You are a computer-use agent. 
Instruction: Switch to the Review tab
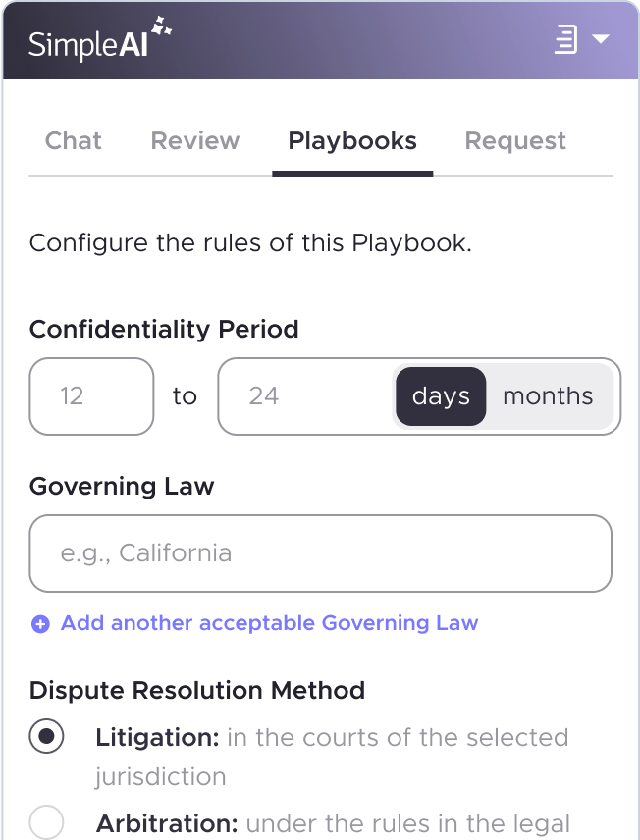pyautogui.click(x=194, y=140)
